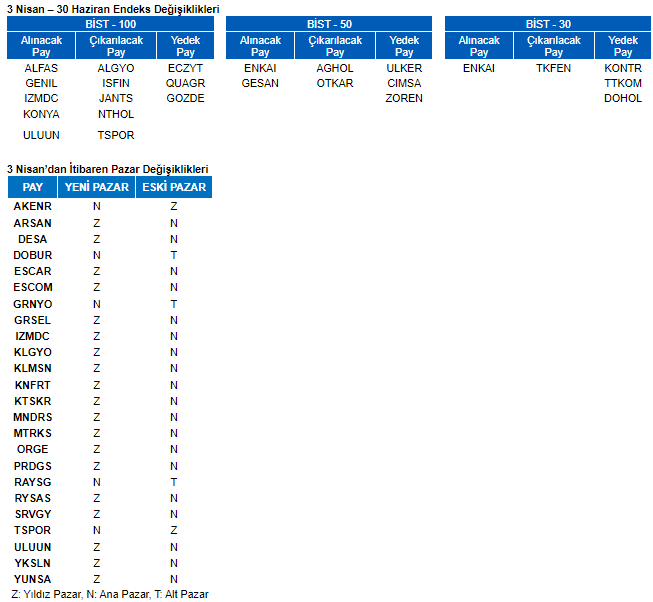Click the Pazar Değişiklikleri heading
Screen dimensions: 653x602
coord(108,170)
